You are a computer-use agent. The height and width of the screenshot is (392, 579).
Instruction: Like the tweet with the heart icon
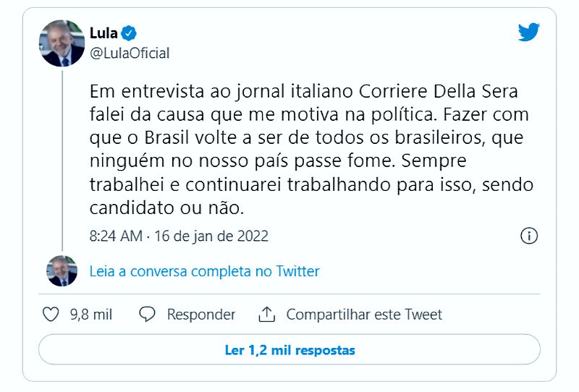click(51, 315)
